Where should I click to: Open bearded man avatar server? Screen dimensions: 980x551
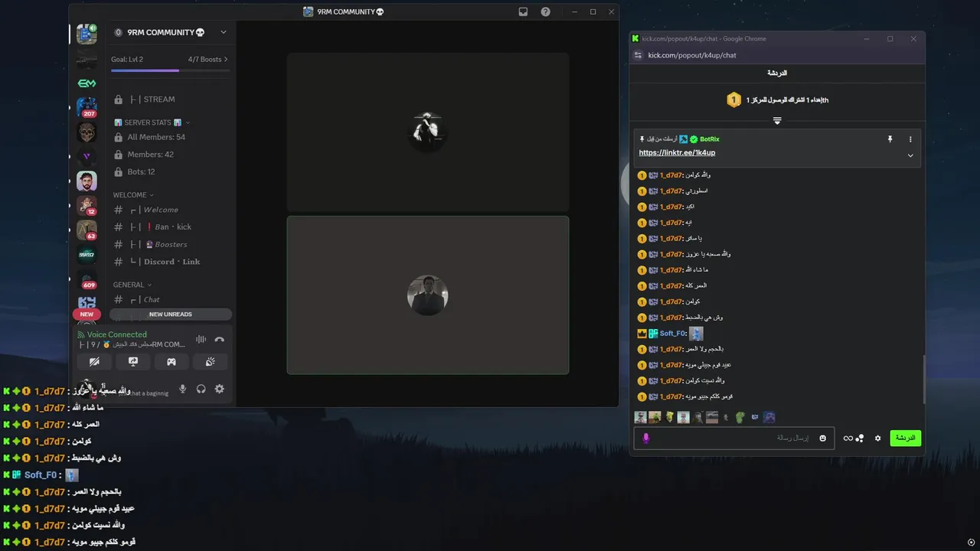pyautogui.click(x=87, y=181)
